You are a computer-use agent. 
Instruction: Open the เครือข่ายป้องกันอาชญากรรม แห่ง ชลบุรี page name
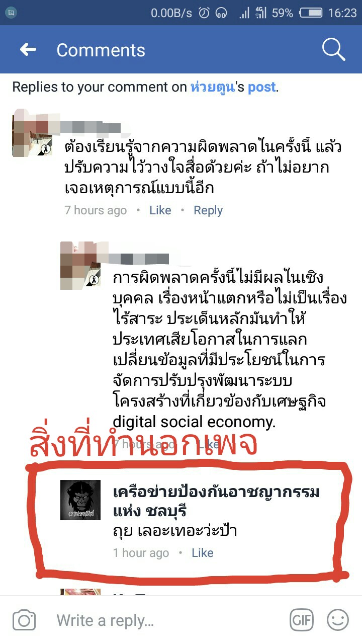pos(216,501)
